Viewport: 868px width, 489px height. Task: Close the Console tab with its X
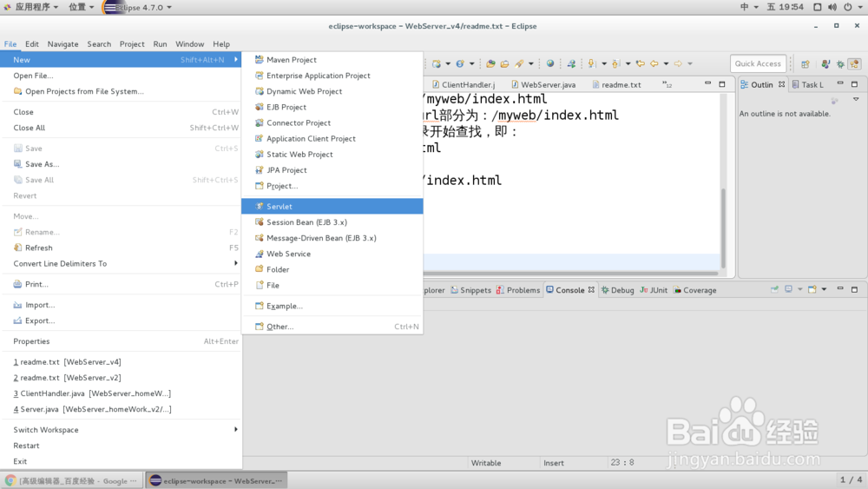(x=591, y=289)
